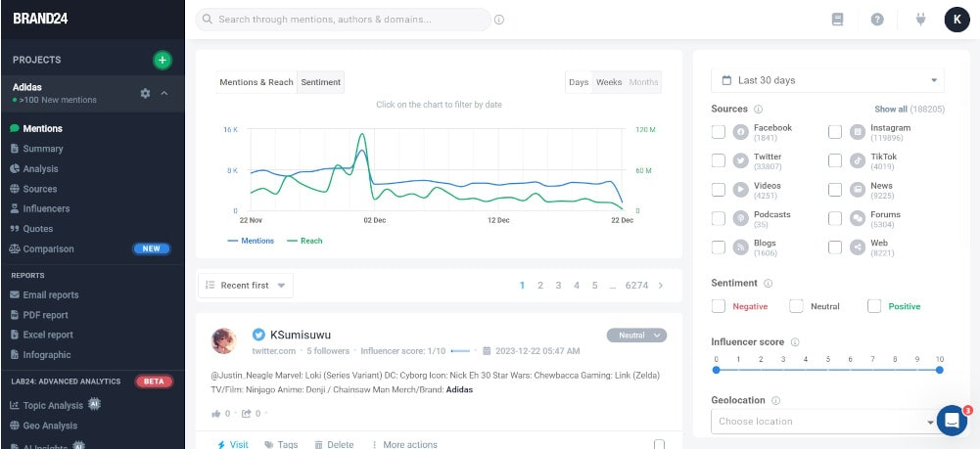Filter by Positive sentiment
This screenshot has height=449, width=980.
[873, 306]
